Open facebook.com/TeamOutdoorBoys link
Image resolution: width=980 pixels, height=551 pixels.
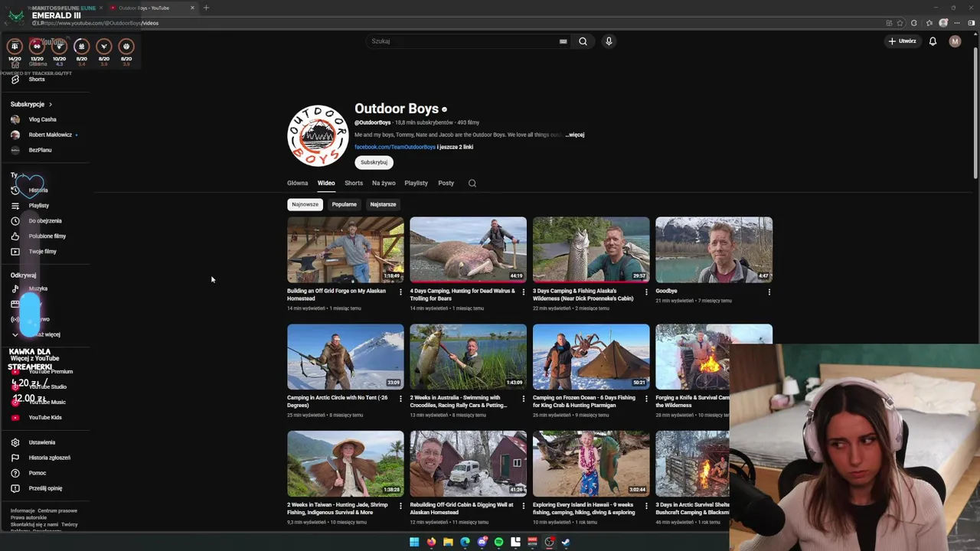tap(394, 147)
